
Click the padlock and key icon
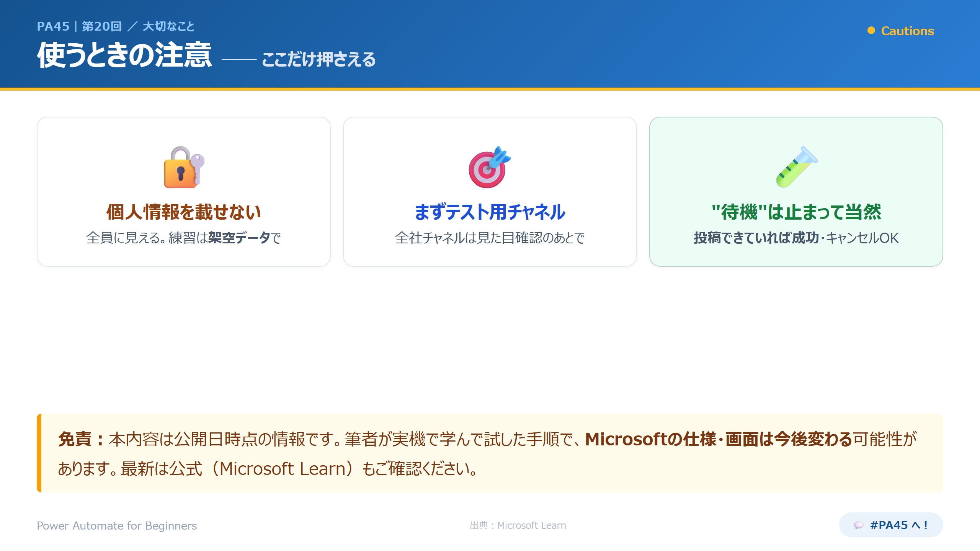(184, 167)
